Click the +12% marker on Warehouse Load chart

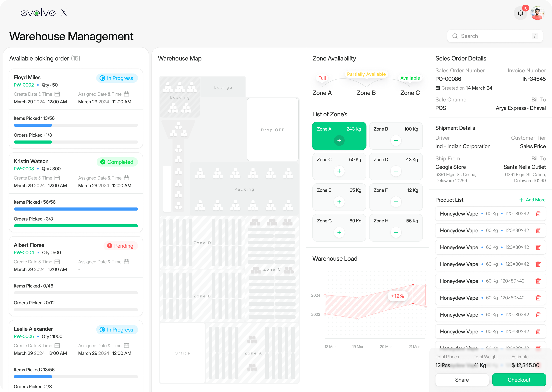coord(397,296)
